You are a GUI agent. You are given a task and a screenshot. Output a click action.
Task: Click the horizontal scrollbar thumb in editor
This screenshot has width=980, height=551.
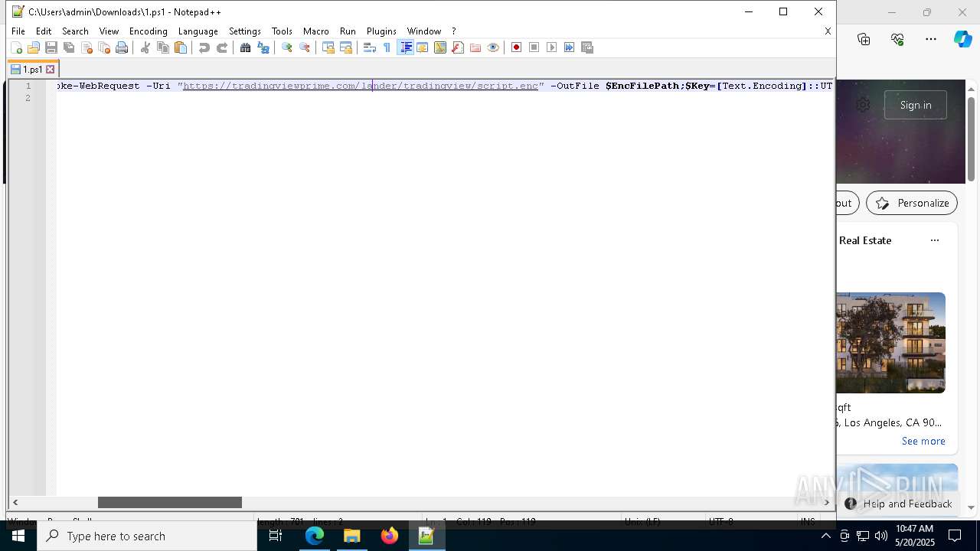[x=170, y=503]
